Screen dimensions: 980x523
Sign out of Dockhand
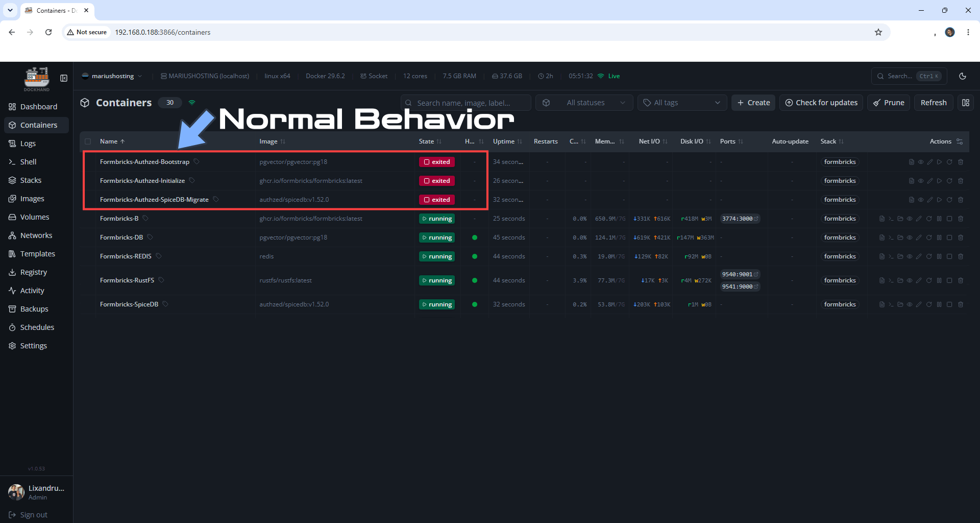pos(29,515)
